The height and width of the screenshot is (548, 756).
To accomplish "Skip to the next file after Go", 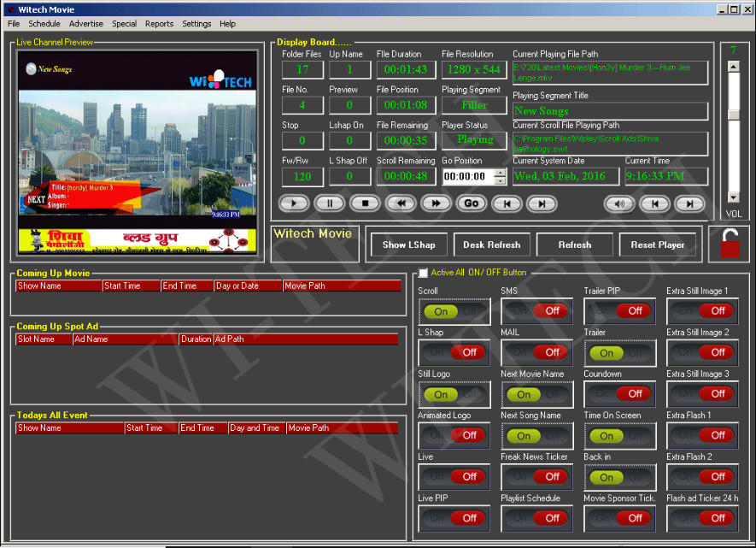I will tap(542, 204).
